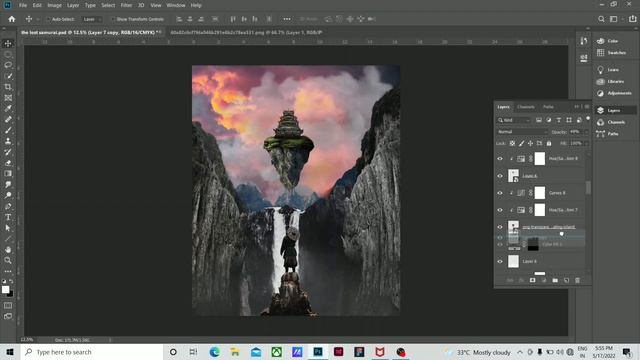Click the foreground color swatch
The width and height of the screenshot is (640, 360).
[x=5, y=289]
